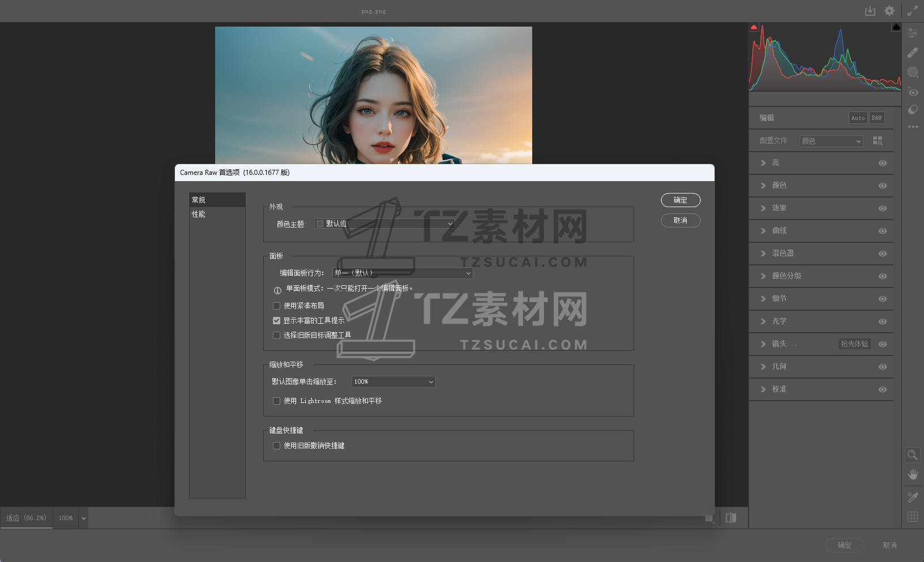Toggle visibility eye of the 曲线 panel
924x562 pixels.
(x=883, y=231)
